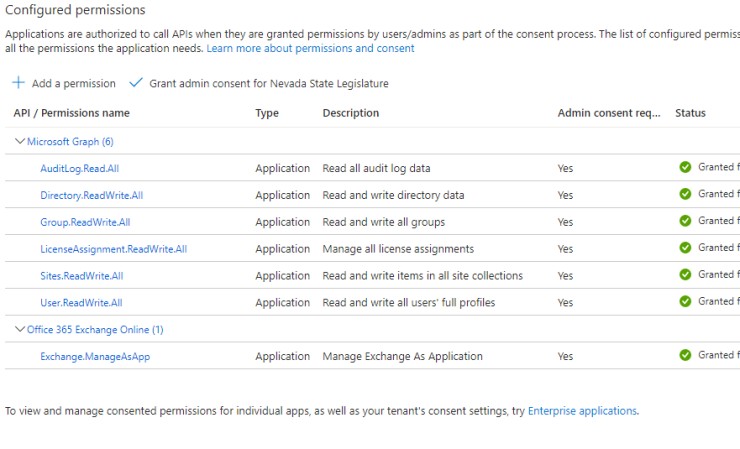Click Application type in AuditLog.Read.All row
Screen dimensions: 740x449
coord(283,169)
